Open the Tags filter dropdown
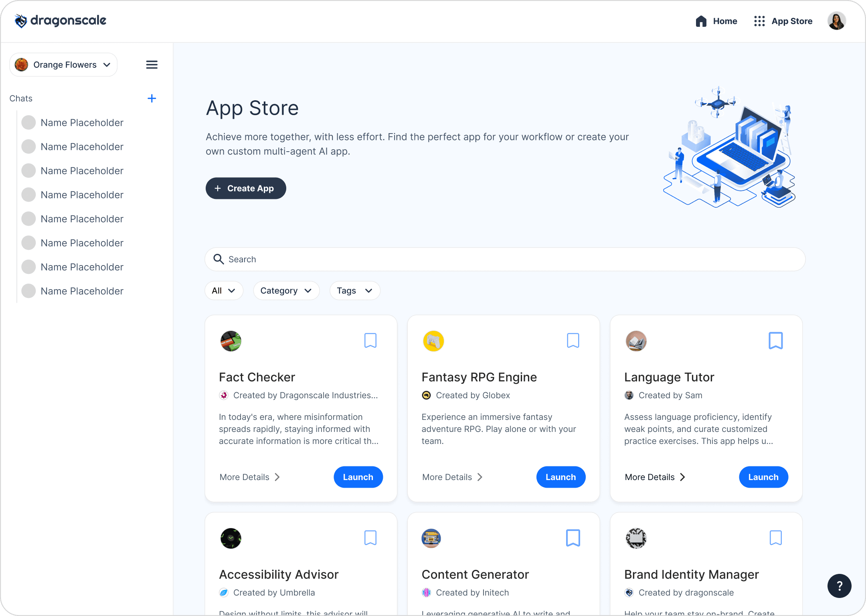The width and height of the screenshot is (866, 616). [355, 290]
